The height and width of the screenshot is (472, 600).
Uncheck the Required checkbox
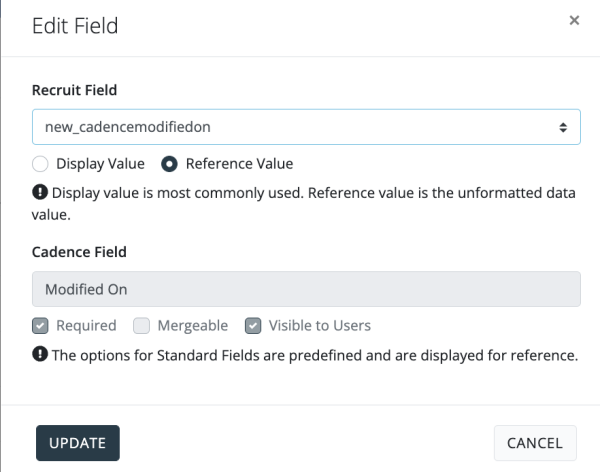(x=40, y=325)
